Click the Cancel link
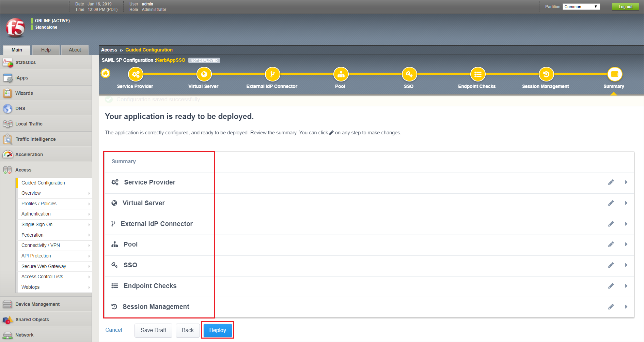The width and height of the screenshot is (644, 342). click(114, 330)
